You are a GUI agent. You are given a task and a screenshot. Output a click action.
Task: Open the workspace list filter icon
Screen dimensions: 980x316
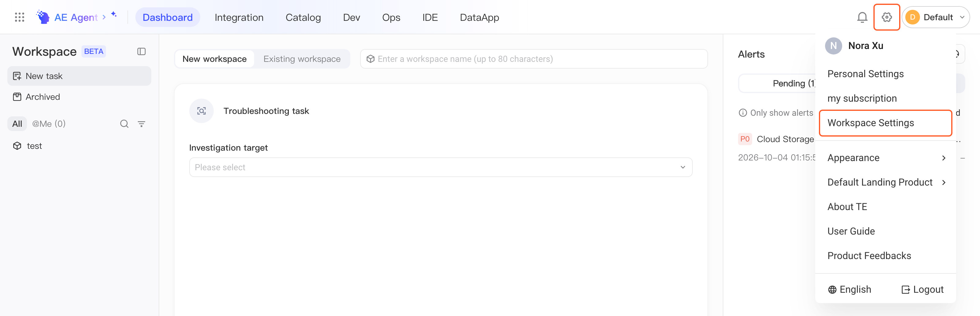pos(141,124)
